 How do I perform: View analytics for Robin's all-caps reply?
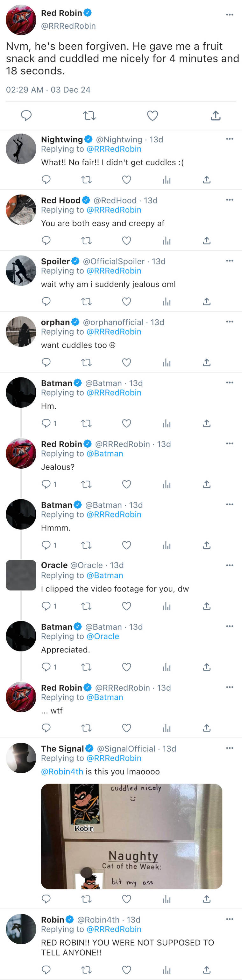tap(167, 969)
